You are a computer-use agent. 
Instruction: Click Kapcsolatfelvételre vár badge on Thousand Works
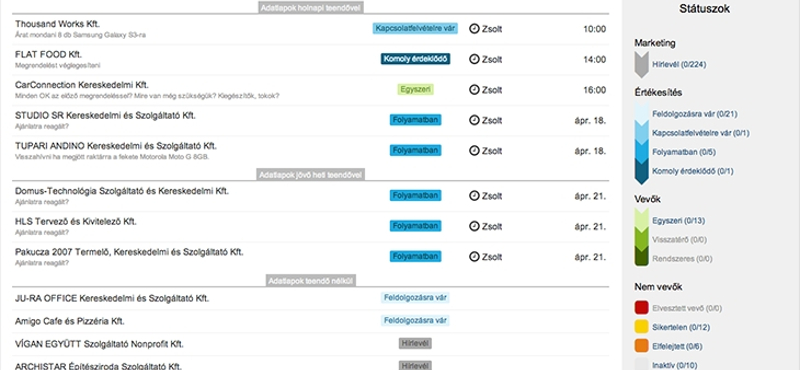click(x=415, y=29)
